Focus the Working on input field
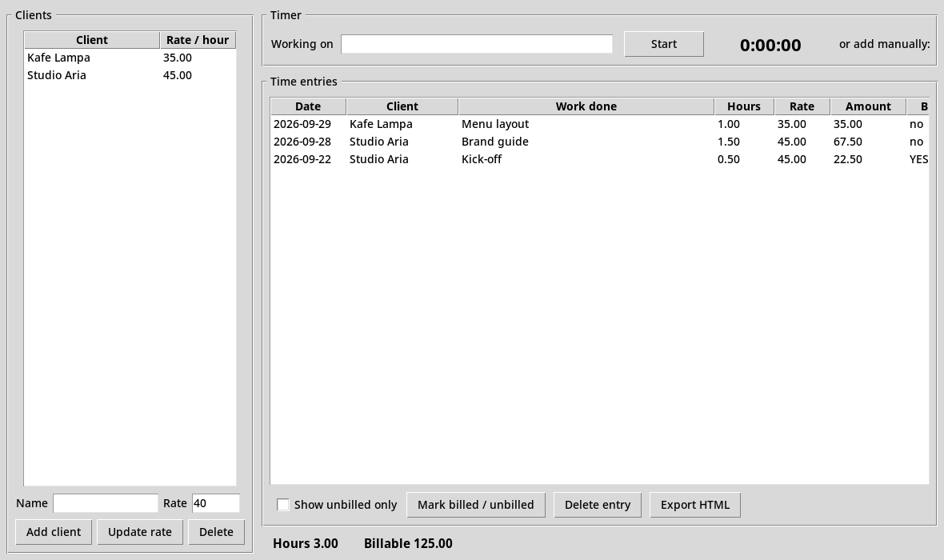 click(477, 44)
